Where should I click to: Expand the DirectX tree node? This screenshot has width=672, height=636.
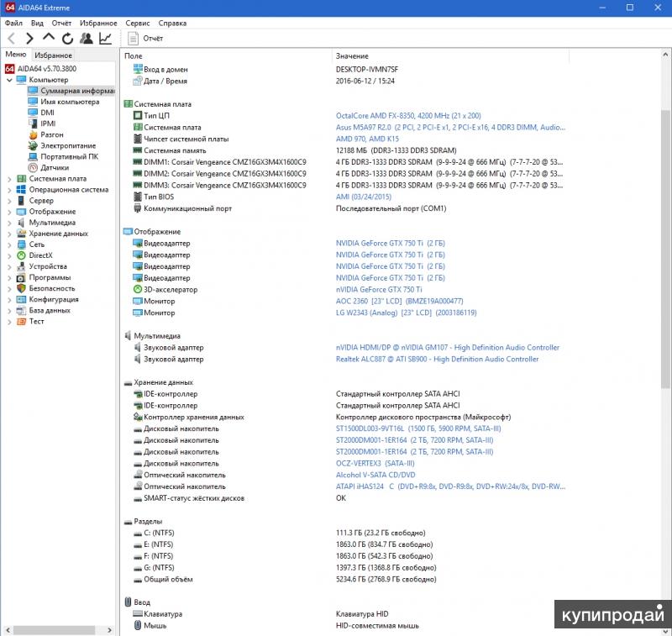tap(9, 256)
